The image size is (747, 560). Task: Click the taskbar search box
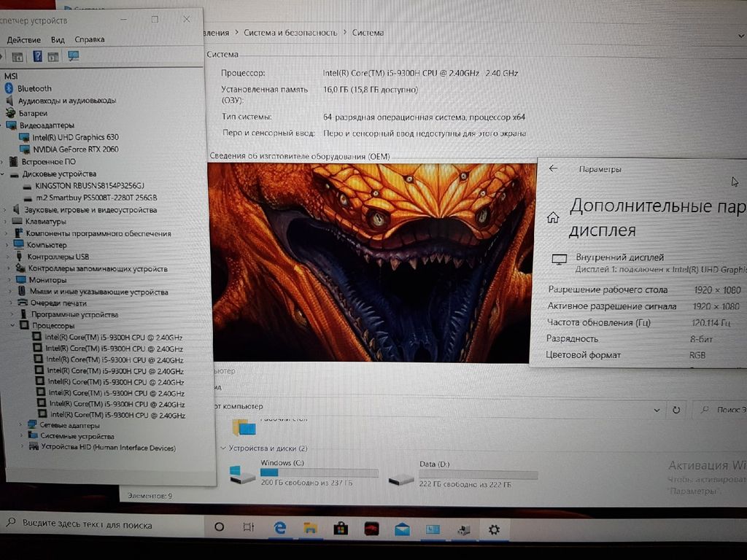pyautogui.click(x=102, y=525)
